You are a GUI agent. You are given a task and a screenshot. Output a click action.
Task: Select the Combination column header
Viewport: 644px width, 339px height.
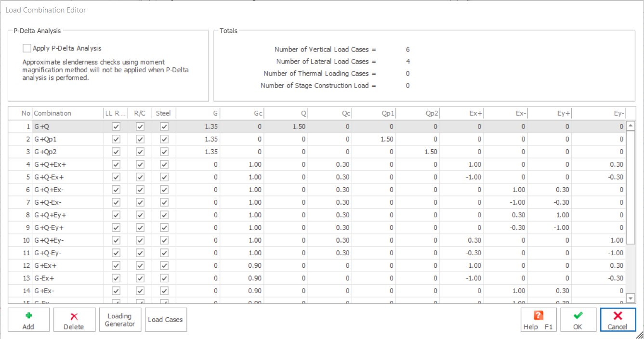(53, 113)
